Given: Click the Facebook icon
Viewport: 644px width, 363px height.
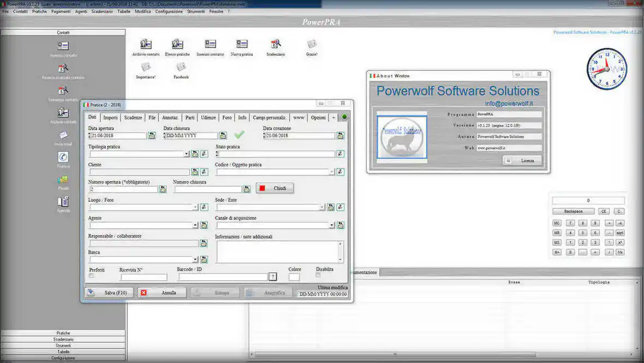Looking at the screenshot, I should [x=181, y=67].
